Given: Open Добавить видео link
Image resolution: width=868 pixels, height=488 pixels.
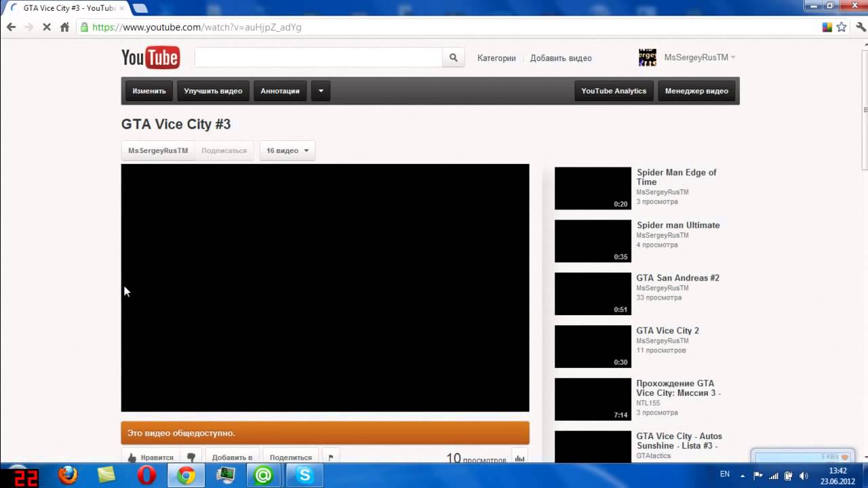Looking at the screenshot, I should (x=561, y=58).
